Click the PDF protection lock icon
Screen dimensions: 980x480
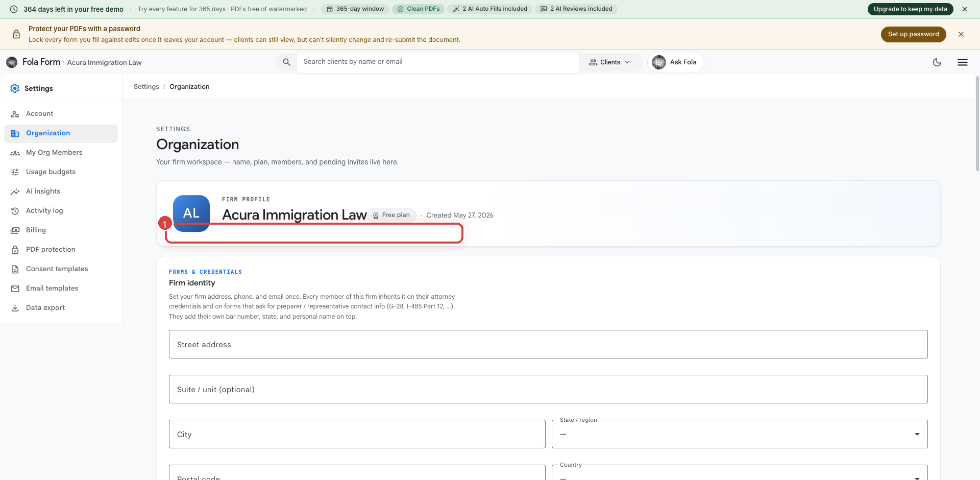point(15,250)
